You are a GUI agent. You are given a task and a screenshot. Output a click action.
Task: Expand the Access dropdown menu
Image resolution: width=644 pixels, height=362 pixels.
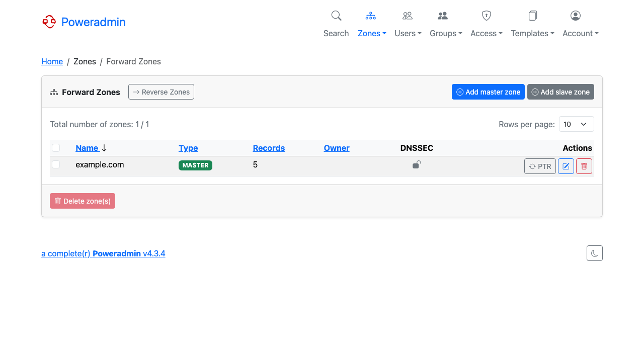point(487,33)
